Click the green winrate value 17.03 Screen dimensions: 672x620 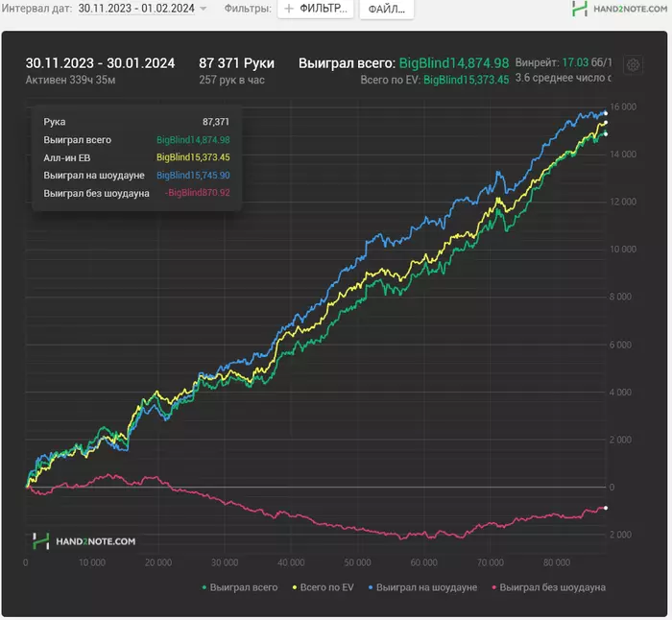click(575, 60)
